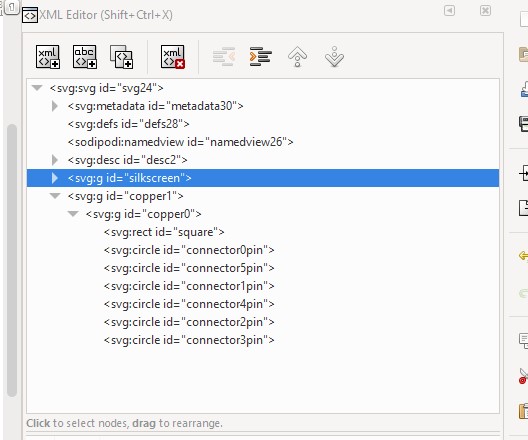Select the svg:defs defs28 node

tap(129, 124)
